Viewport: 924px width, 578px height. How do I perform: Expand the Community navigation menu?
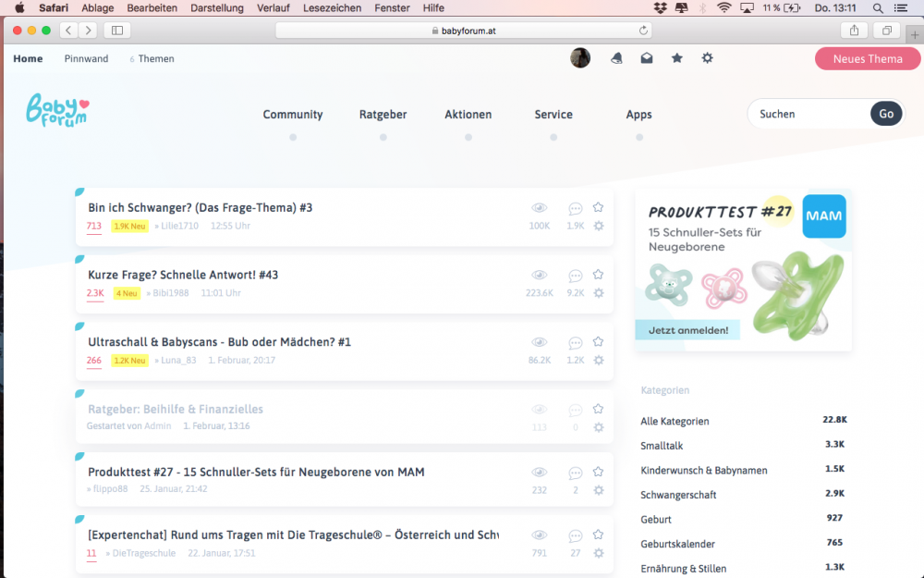click(x=293, y=115)
